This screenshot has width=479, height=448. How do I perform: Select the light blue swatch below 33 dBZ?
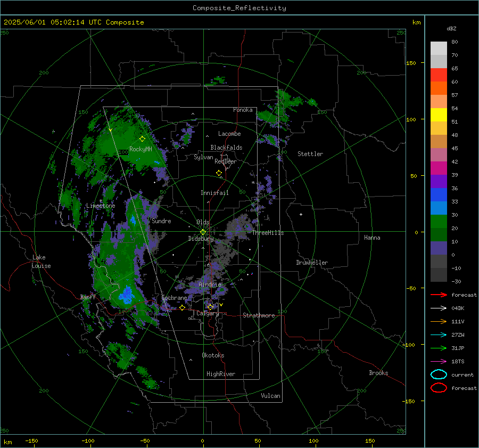click(x=439, y=208)
